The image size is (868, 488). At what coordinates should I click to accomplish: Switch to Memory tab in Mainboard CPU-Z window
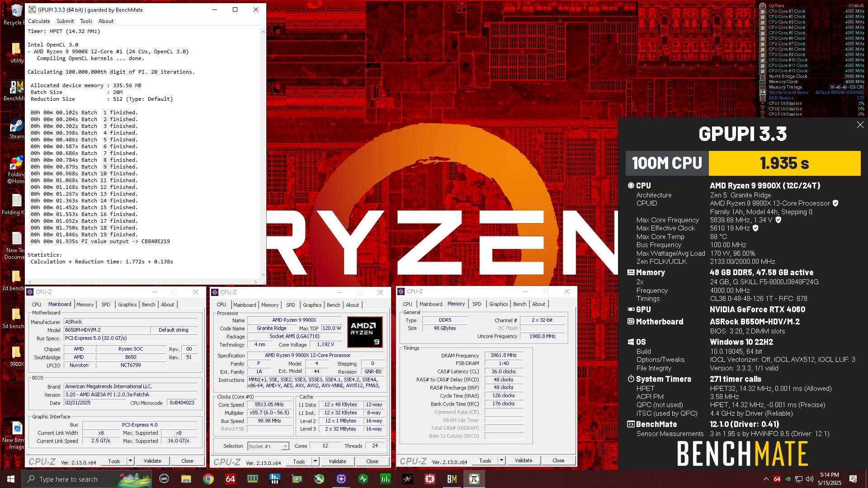85,305
